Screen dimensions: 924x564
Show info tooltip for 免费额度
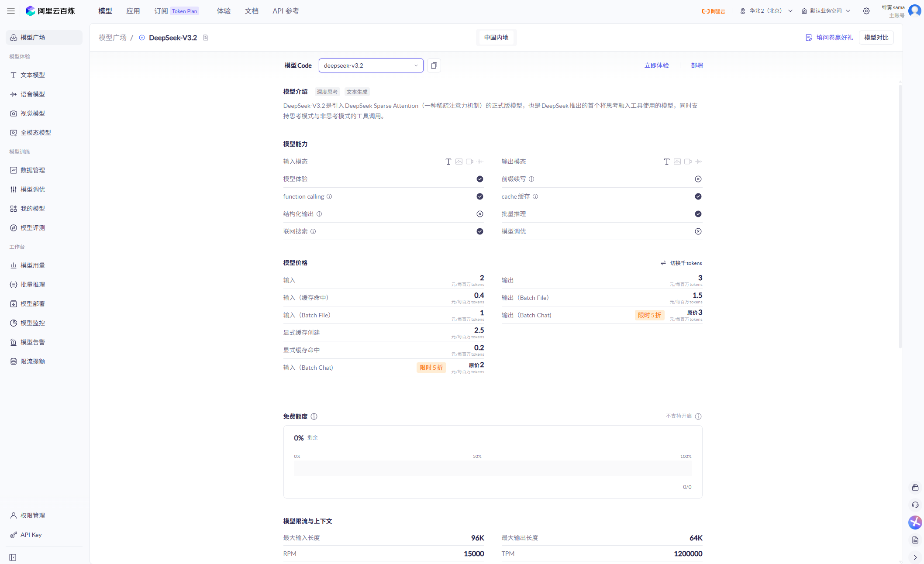pyautogui.click(x=314, y=416)
